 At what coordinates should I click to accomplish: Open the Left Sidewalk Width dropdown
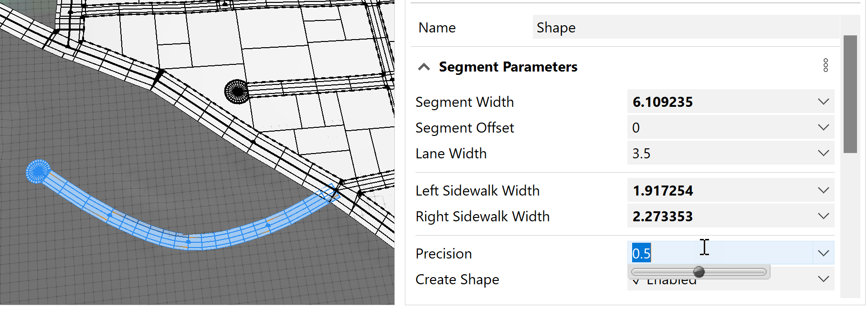822,190
